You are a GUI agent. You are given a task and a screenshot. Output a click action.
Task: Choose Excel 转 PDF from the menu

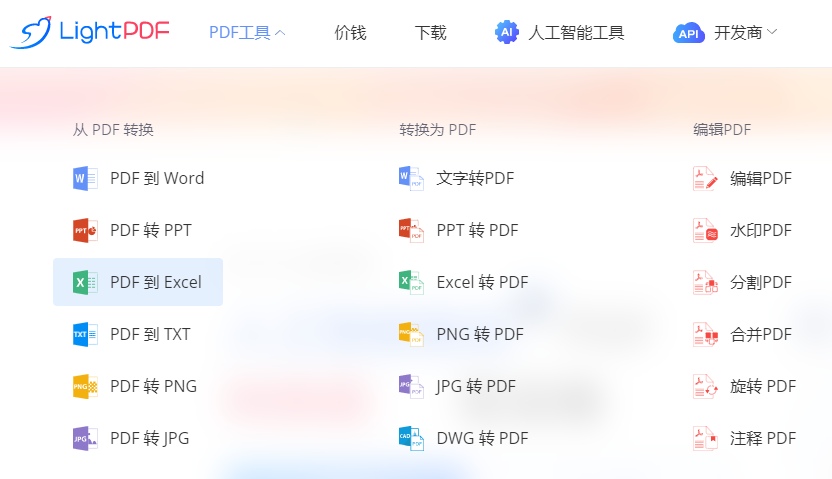(x=482, y=282)
